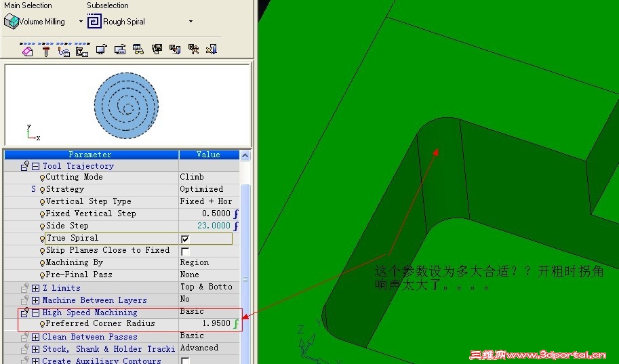
Task: Change Vertical Step Type value Fixed + Hor
Action: (x=205, y=201)
